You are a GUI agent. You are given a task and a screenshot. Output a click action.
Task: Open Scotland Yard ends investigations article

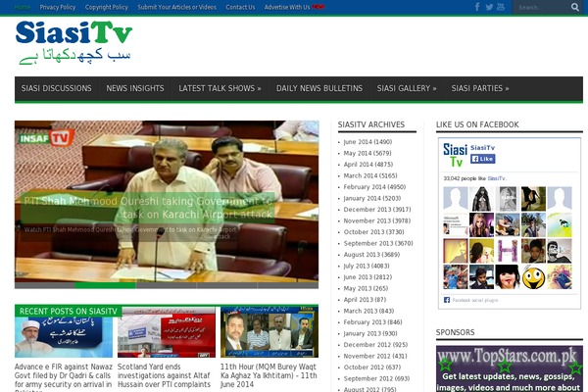coord(164,375)
